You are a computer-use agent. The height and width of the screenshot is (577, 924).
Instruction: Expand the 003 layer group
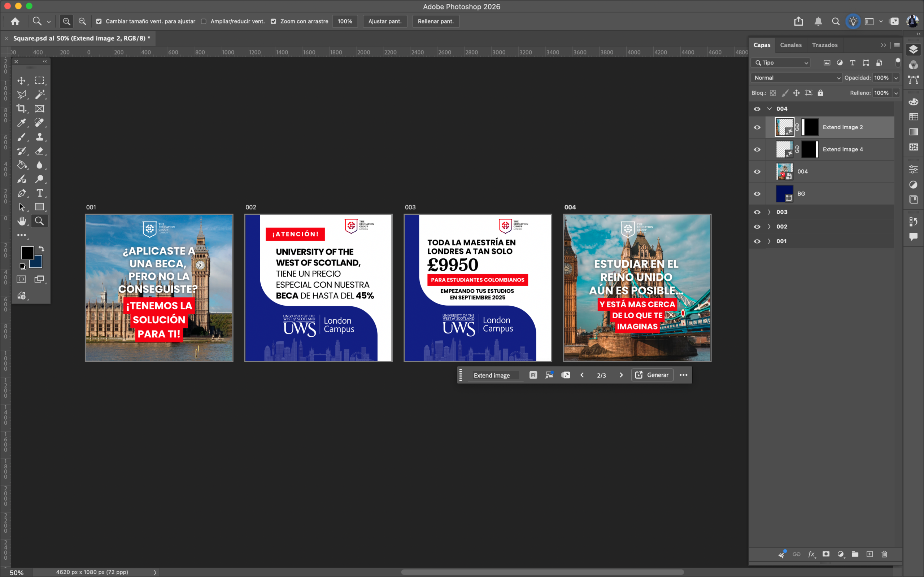770,212
